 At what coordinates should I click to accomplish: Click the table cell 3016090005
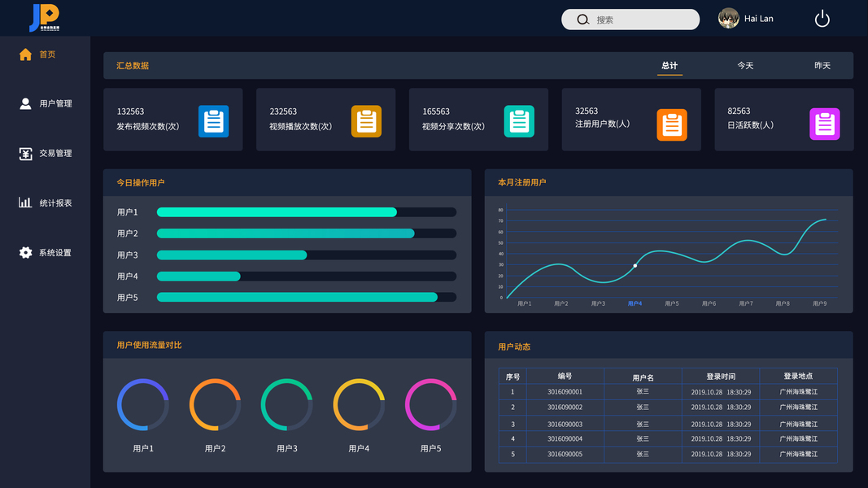point(565,455)
